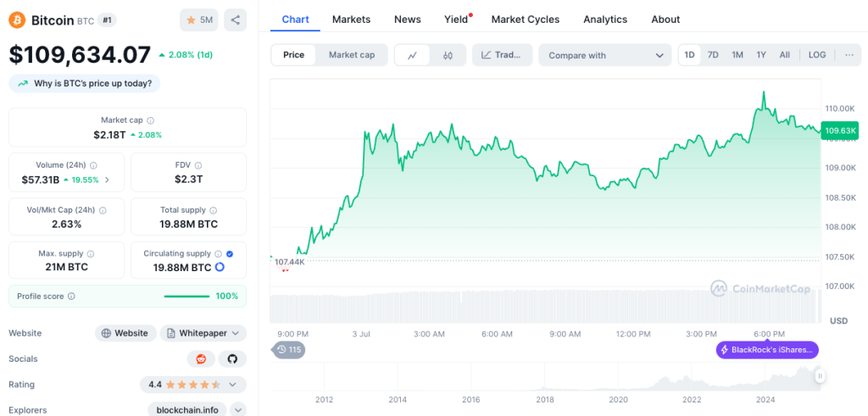Image resolution: width=868 pixels, height=416 pixels.
Task: Open the News tab
Action: (x=408, y=19)
